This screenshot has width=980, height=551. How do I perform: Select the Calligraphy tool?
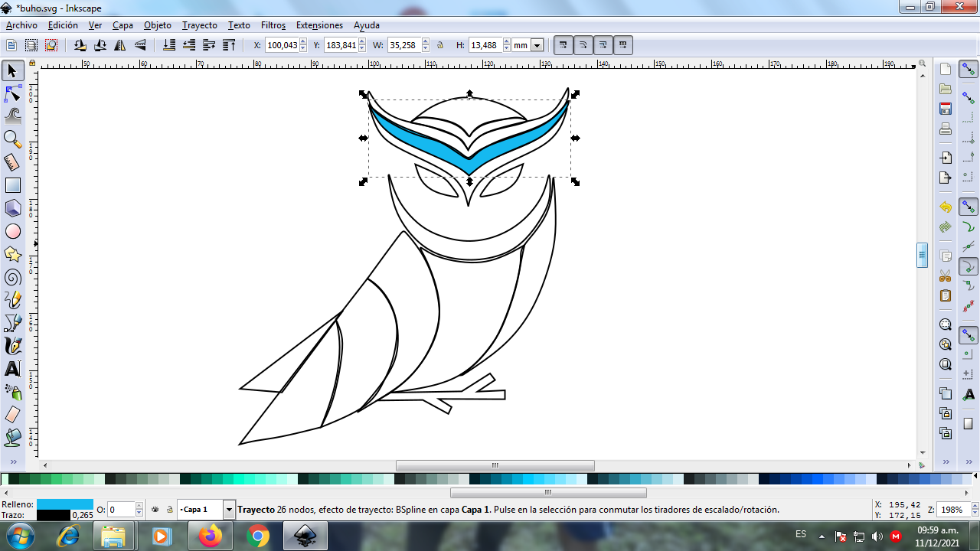(12, 346)
